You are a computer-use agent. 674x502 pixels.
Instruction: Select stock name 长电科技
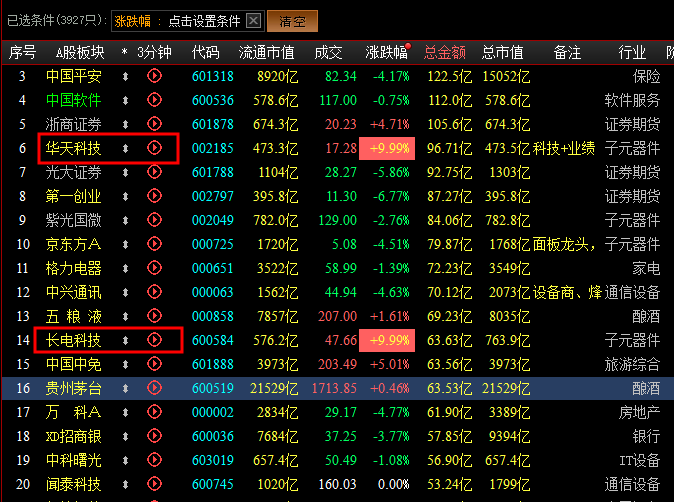click(74, 341)
